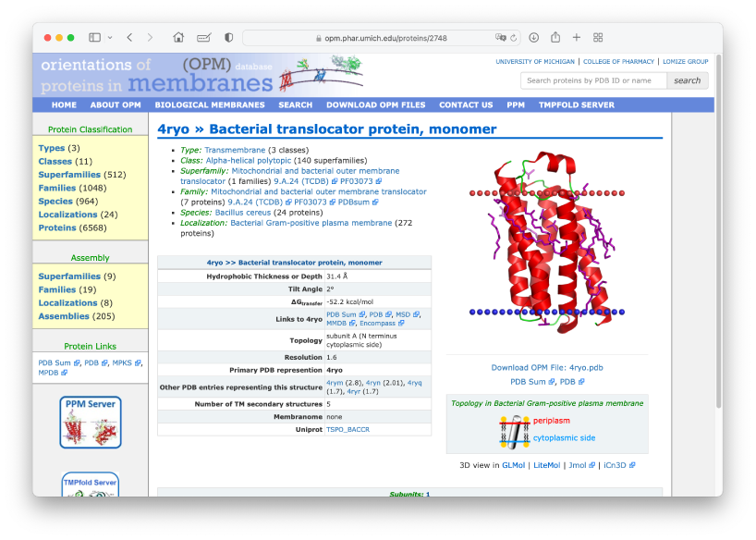This screenshot has height=540, width=756.
Task: Open Classes in Protein Classification
Action: [55, 161]
